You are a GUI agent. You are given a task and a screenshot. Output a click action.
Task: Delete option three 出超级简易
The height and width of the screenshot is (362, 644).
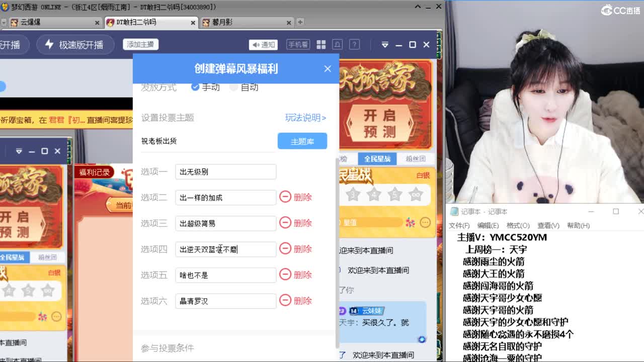point(296,223)
